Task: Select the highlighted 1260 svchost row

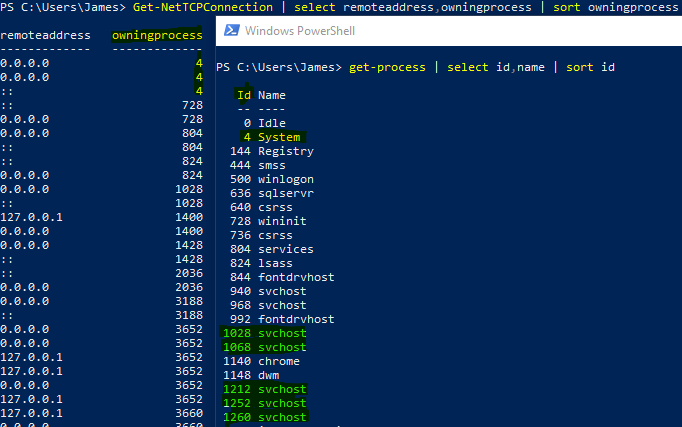Action: (265, 417)
